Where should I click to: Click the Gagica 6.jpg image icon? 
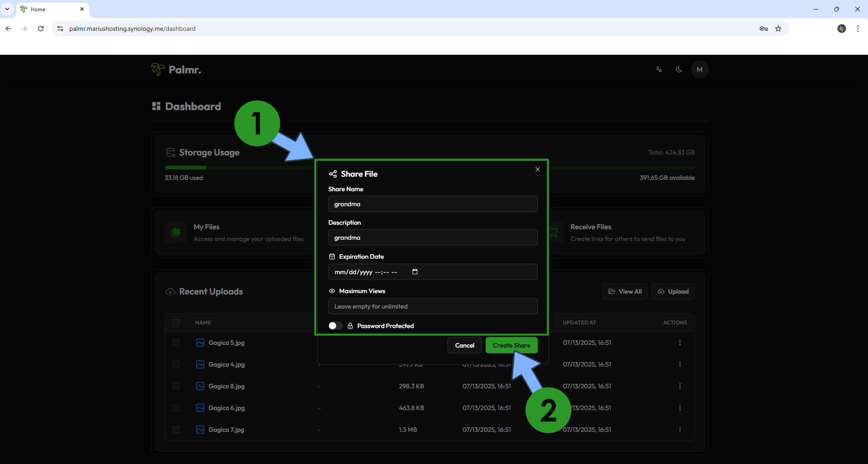click(x=200, y=408)
